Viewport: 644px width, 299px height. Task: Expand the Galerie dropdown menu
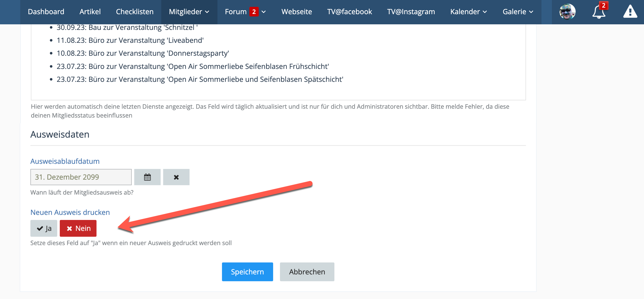tap(518, 12)
